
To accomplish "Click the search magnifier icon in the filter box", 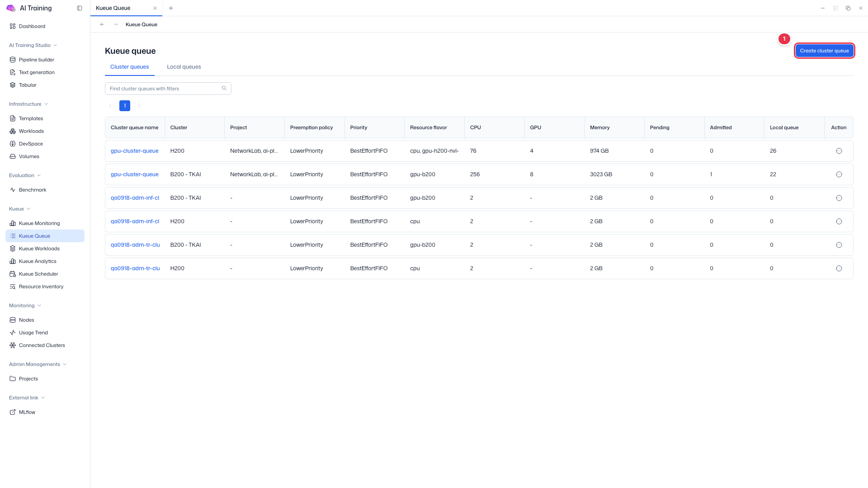I will [224, 89].
